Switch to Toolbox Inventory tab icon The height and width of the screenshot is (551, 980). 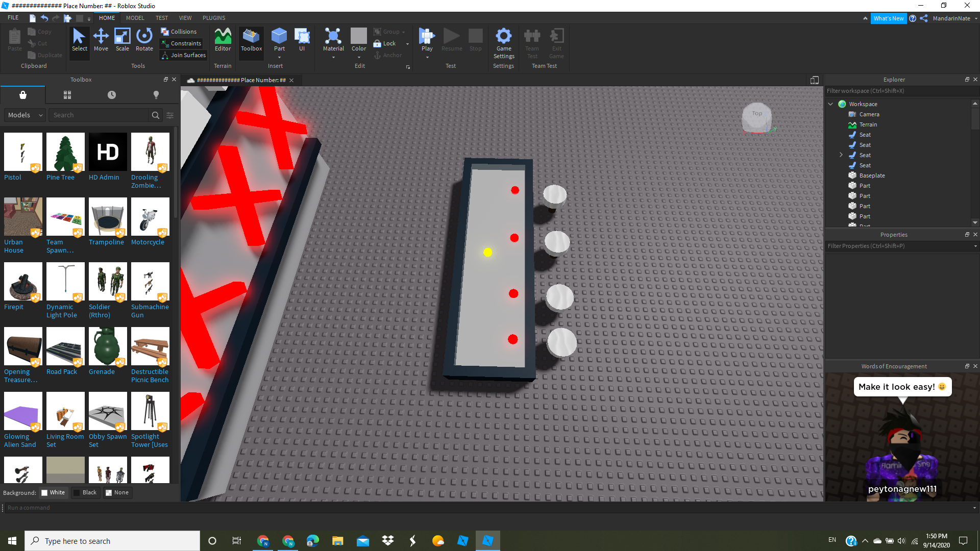pos(67,95)
